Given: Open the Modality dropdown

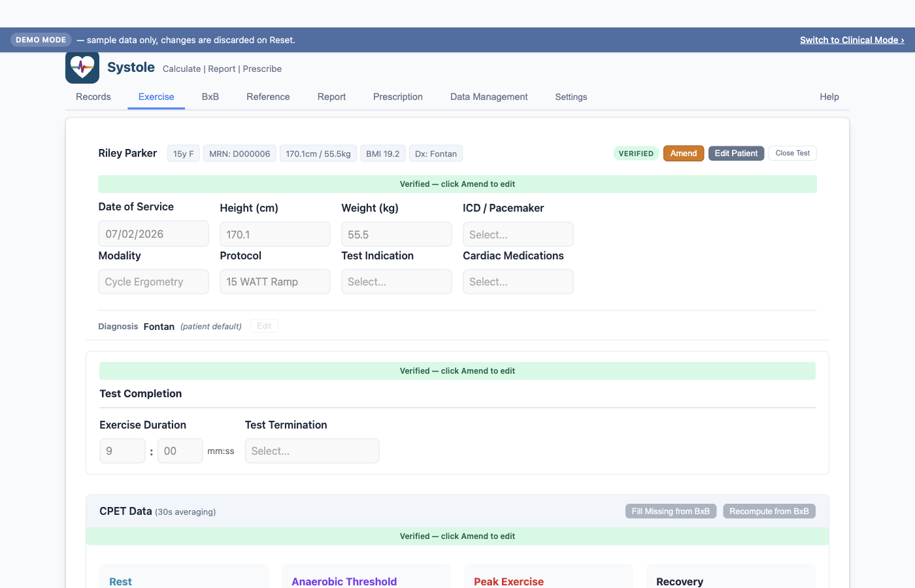Looking at the screenshot, I should (154, 282).
